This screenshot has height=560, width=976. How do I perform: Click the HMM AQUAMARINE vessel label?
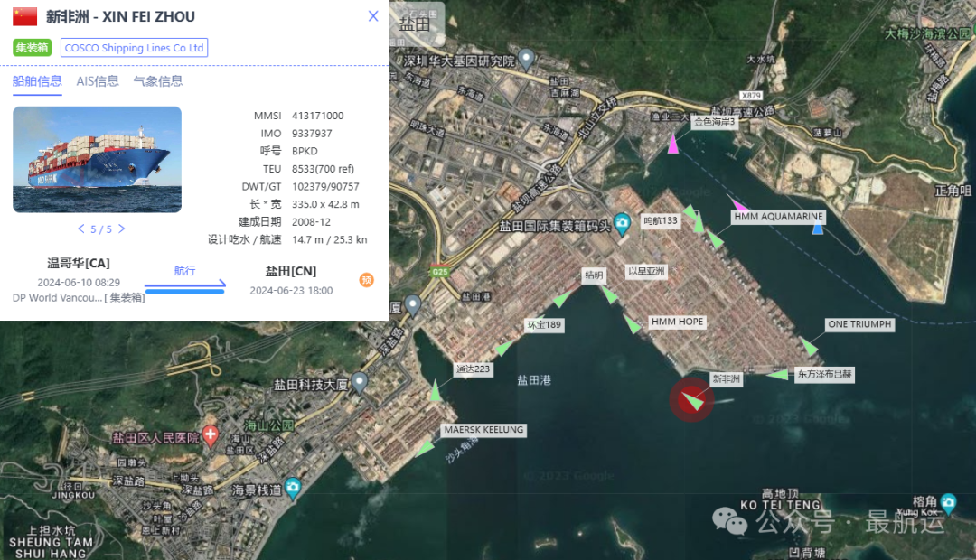click(778, 217)
